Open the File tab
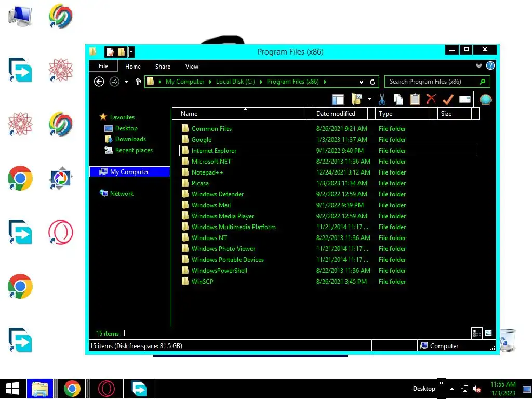Viewport: 532px width, 399px height. click(103, 66)
